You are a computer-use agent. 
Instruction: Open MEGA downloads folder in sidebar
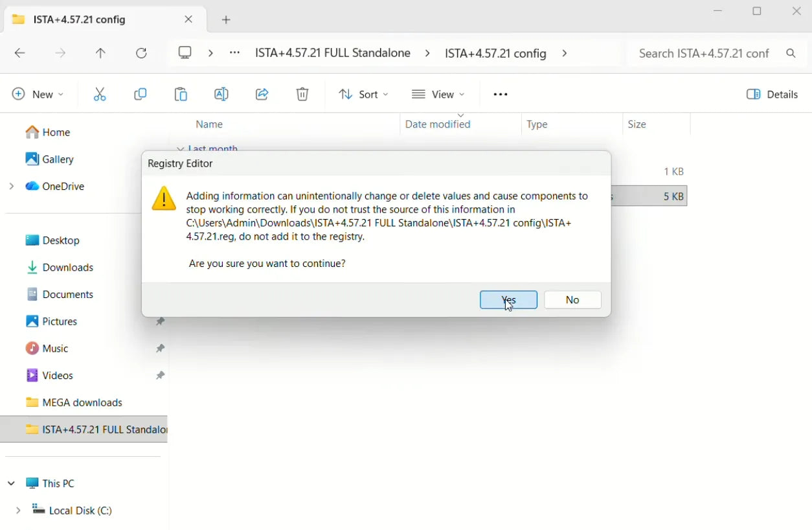[x=74, y=402]
